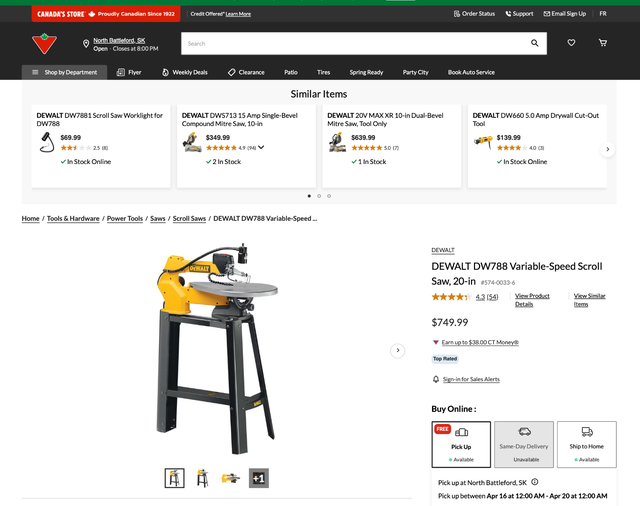Open the Tires menu item

(x=323, y=72)
